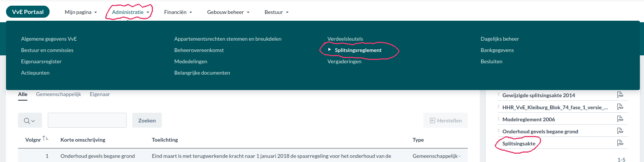Open PDF icon for Modelreglement 2006
Viewport: 644px width, 162px height.
620,119
